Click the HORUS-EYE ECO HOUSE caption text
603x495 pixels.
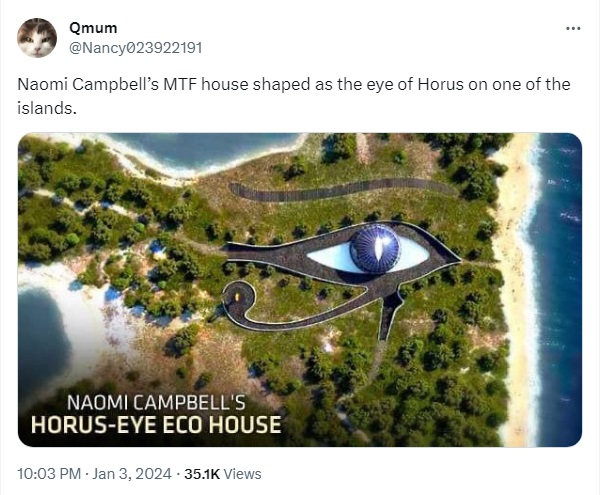coord(156,425)
